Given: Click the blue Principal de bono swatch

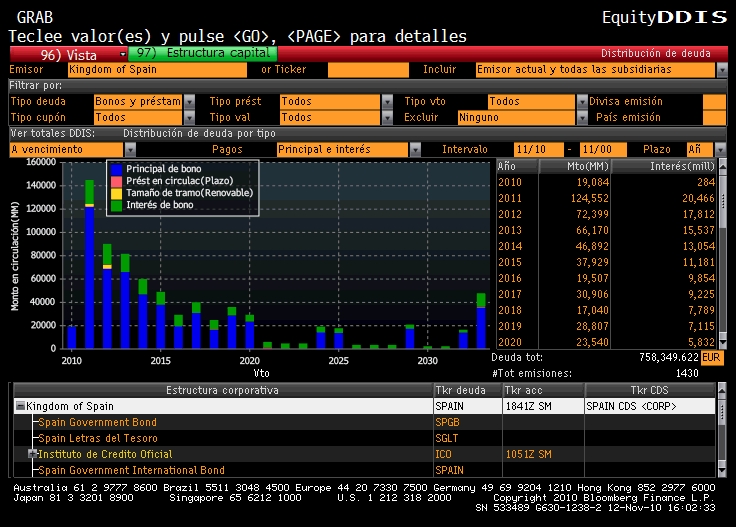Looking at the screenshot, I should pyautogui.click(x=117, y=170).
